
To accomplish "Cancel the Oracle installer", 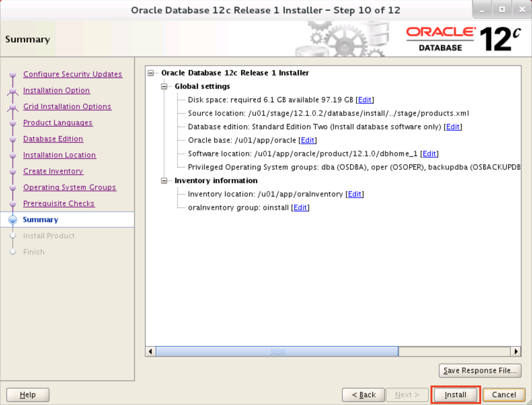I will point(504,395).
